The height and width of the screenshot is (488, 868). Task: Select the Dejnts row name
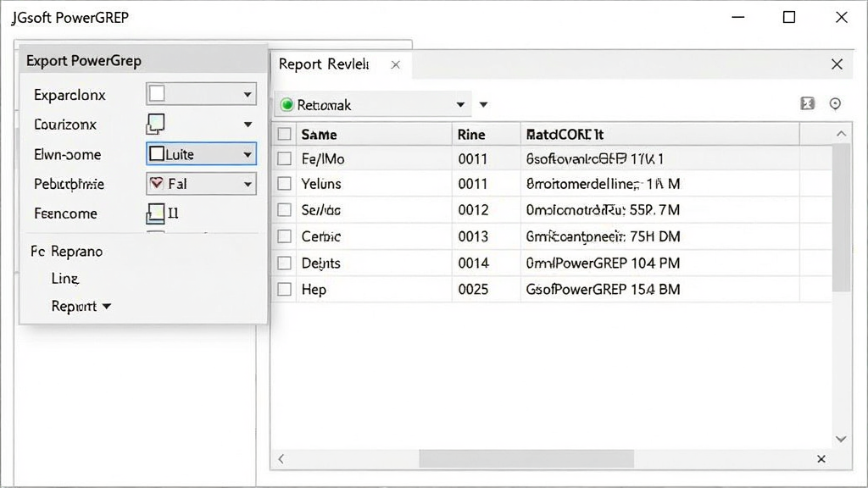click(320, 263)
